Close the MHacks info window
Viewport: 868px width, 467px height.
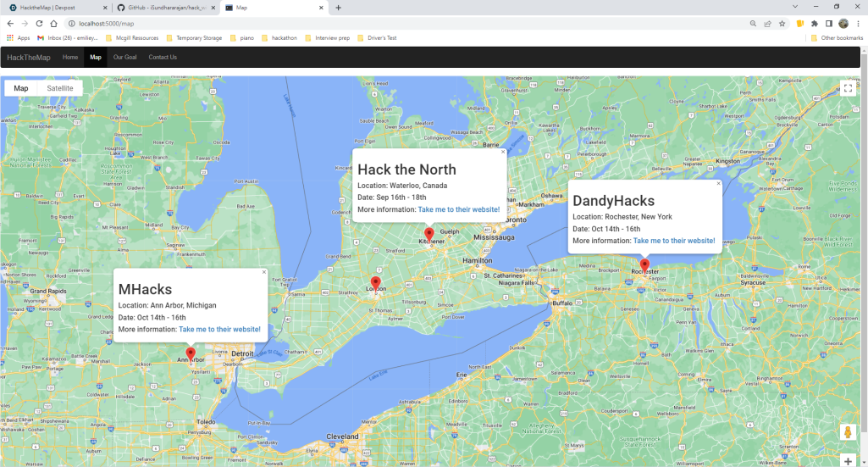(264, 272)
